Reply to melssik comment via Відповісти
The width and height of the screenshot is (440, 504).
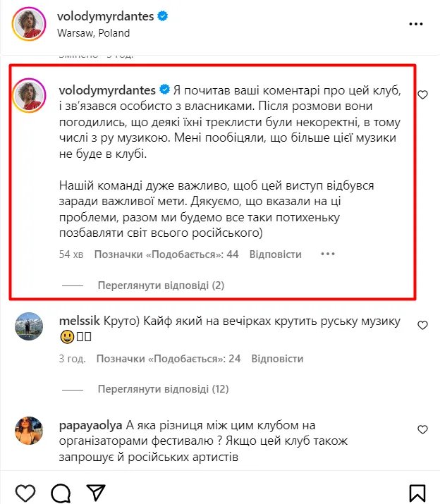[x=278, y=359]
